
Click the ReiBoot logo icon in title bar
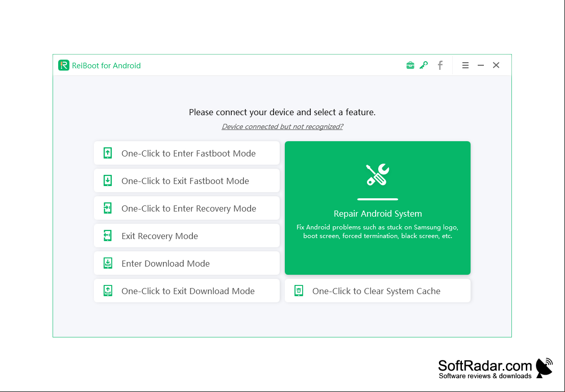coord(64,65)
